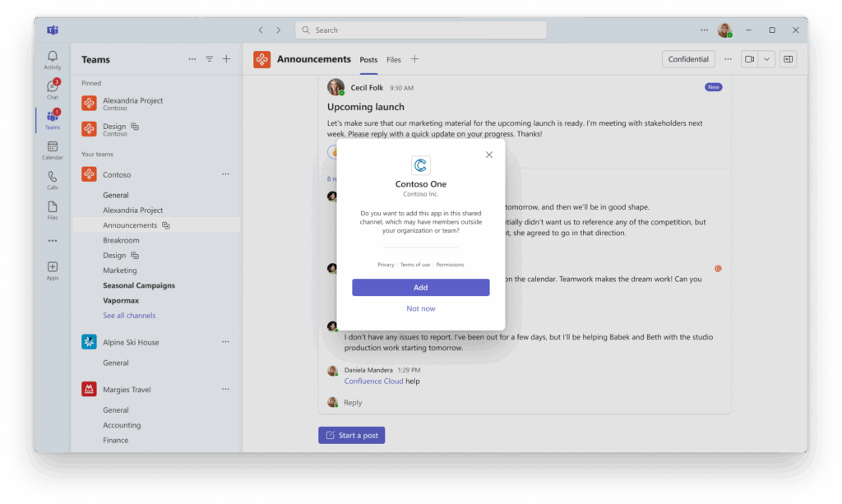Start a video meeting with the camera icon
This screenshot has width=842, height=504.
click(749, 59)
